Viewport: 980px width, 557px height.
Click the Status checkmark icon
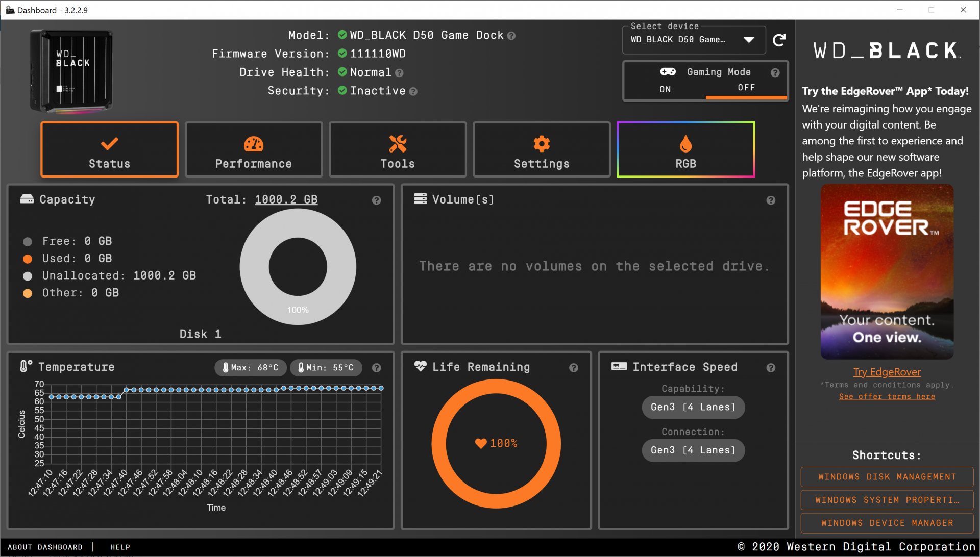(x=110, y=143)
